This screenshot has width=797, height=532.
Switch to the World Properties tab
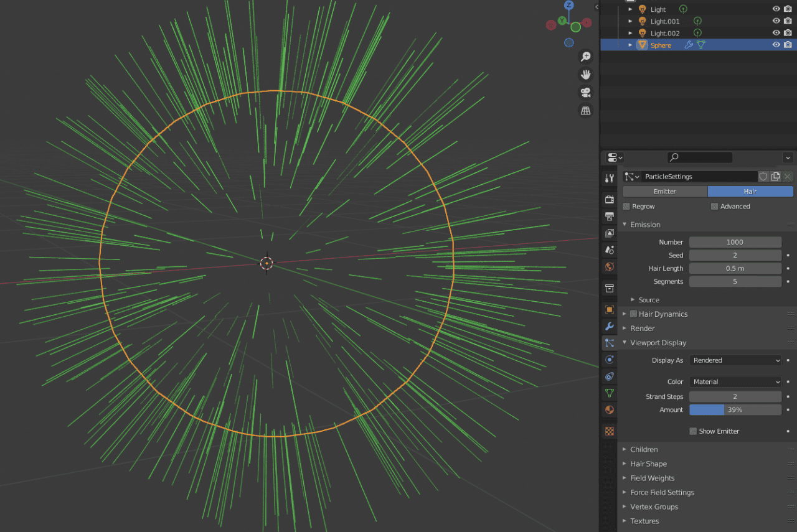coord(609,266)
